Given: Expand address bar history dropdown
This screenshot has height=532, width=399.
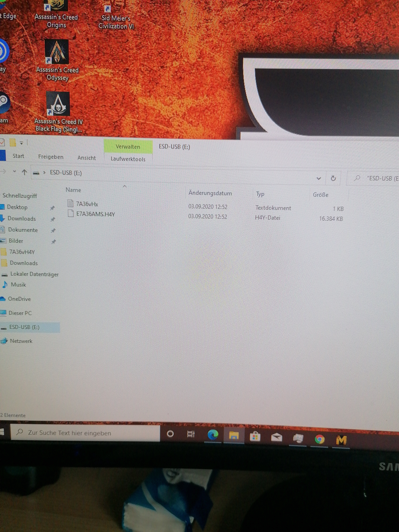Looking at the screenshot, I should 319,178.
